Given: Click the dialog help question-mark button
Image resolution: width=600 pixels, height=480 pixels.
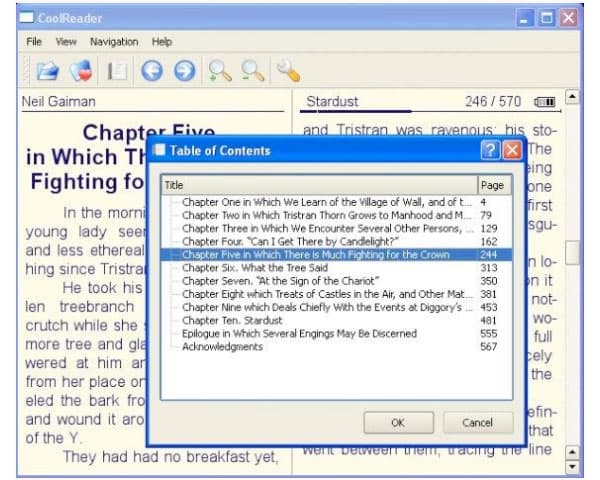Looking at the screenshot, I should click(x=490, y=150).
